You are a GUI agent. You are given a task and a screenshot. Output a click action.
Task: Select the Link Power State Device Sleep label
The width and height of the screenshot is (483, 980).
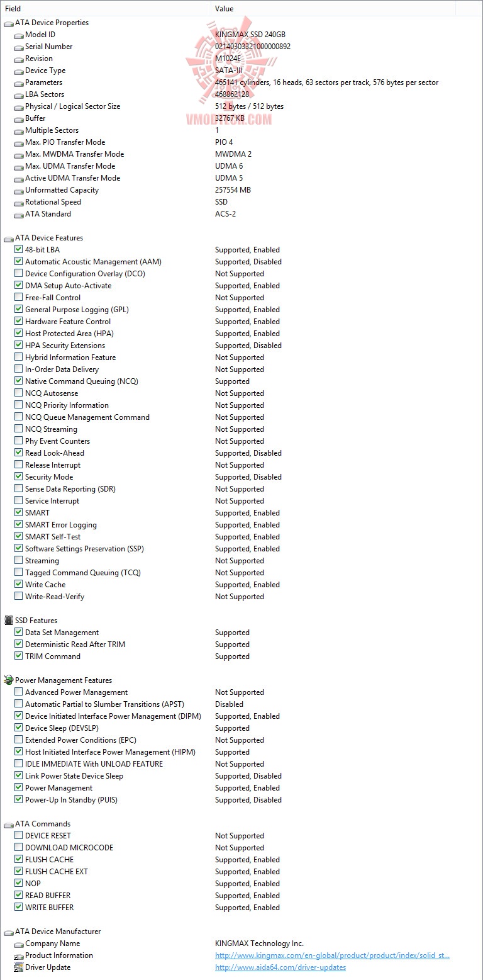click(x=74, y=776)
